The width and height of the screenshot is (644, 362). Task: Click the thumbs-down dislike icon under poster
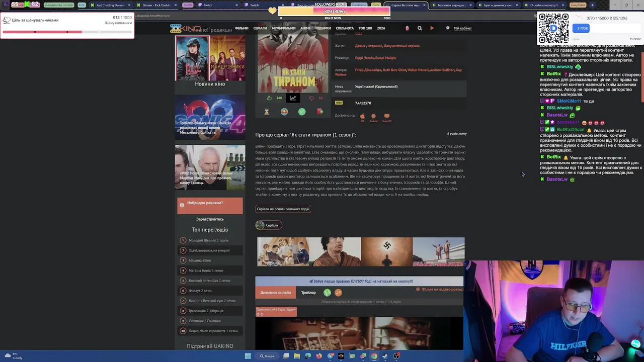[x=311, y=98]
